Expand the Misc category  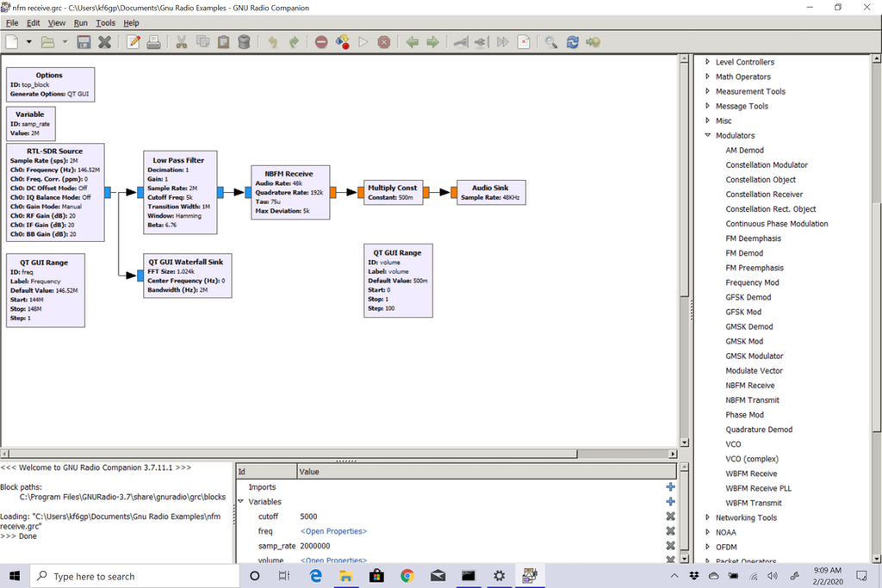pos(708,121)
